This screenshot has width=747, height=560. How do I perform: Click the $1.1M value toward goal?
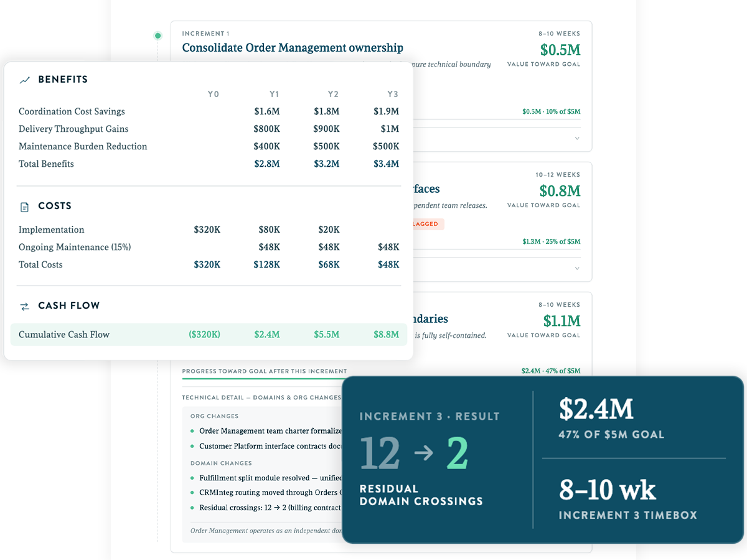[x=560, y=321]
